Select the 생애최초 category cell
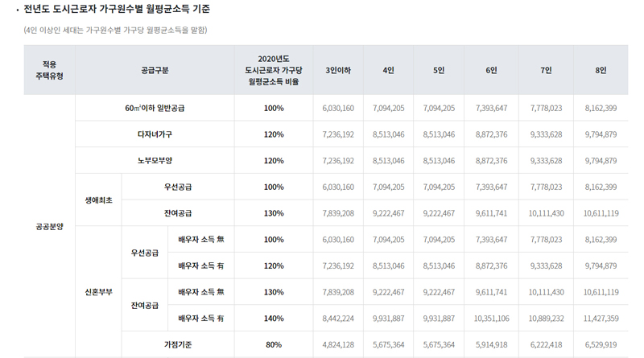 [98, 200]
